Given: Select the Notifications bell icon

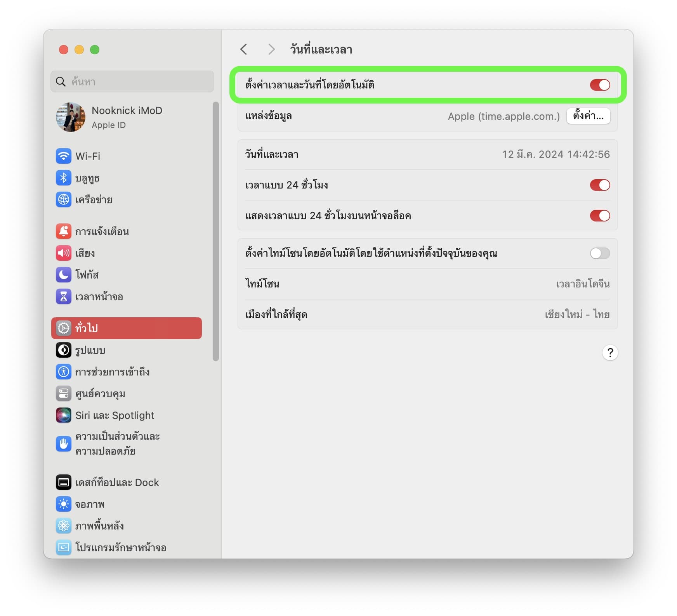Looking at the screenshot, I should click(63, 232).
